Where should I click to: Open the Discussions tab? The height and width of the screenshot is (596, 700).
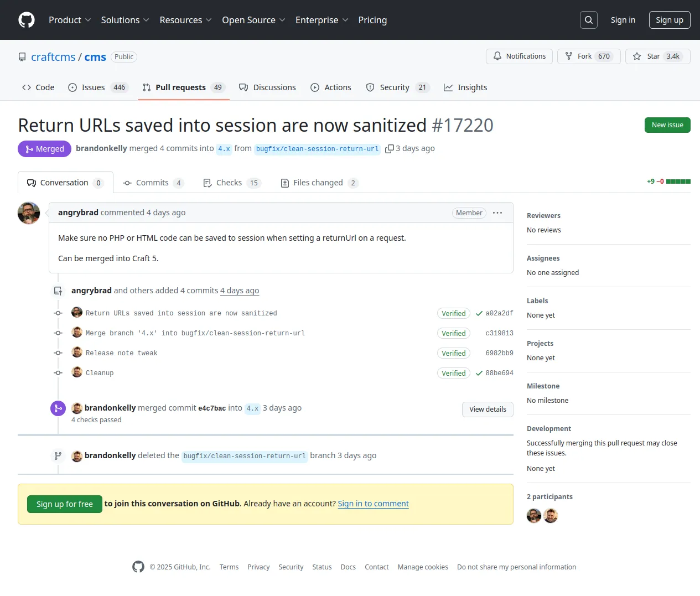click(x=267, y=87)
